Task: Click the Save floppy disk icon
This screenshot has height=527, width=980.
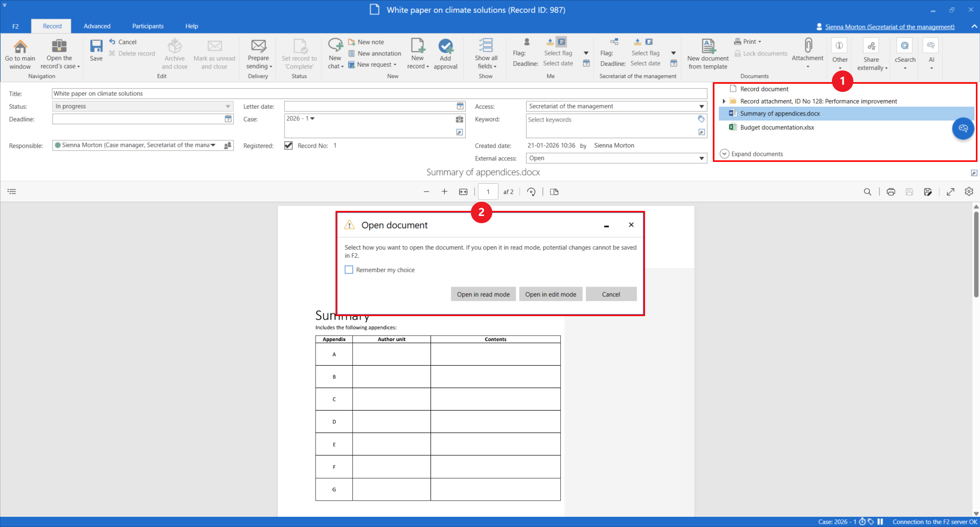Action: [96, 46]
